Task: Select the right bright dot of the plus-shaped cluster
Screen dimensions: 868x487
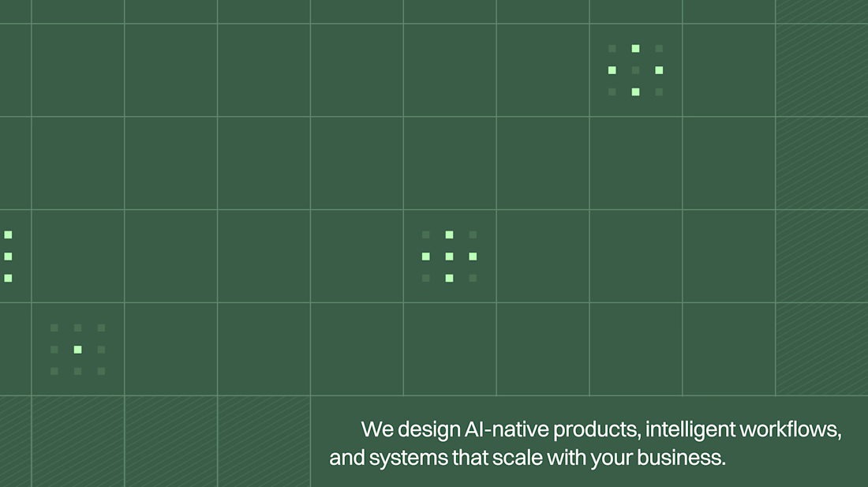Action: tap(473, 257)
